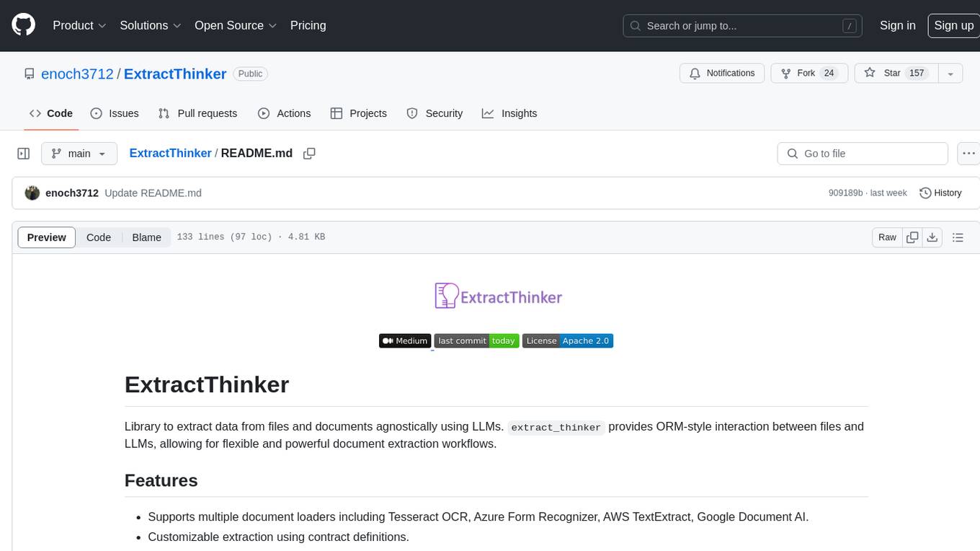
Task: Open the Raw file view
Action: [x=887, y=237]
